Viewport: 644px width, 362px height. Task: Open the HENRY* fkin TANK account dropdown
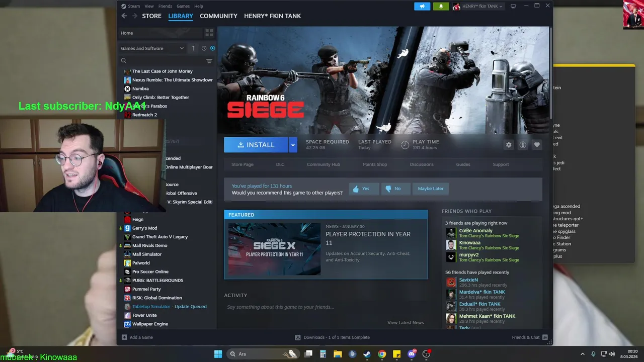pos(477,6)
